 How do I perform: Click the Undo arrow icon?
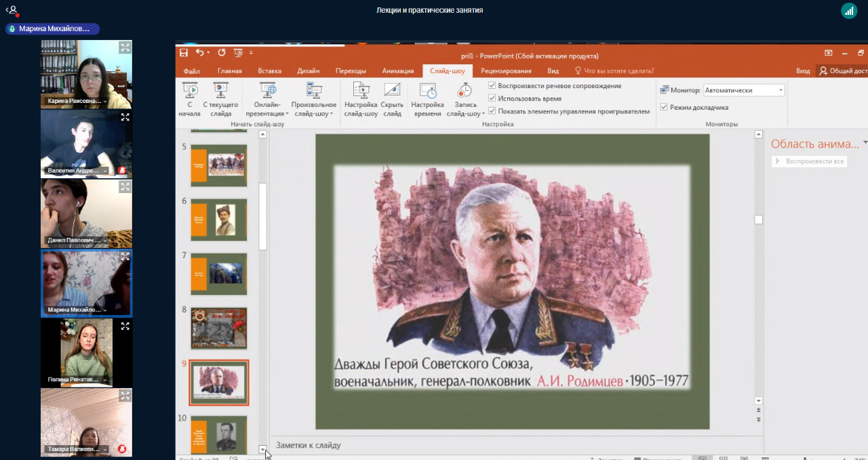click(199, 53)
